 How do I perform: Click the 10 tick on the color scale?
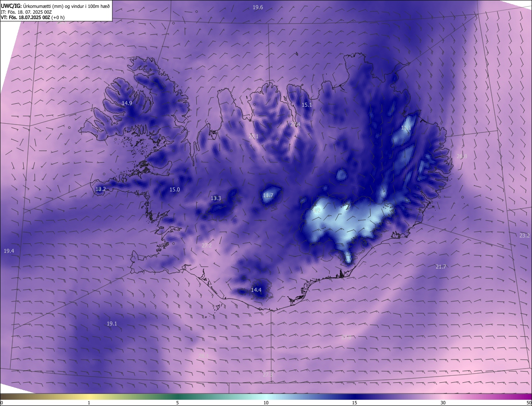[266, 403]
